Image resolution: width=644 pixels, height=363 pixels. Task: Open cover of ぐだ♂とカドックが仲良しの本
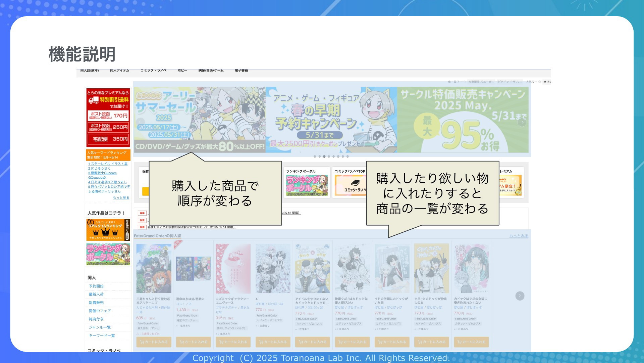click(432, 269)
